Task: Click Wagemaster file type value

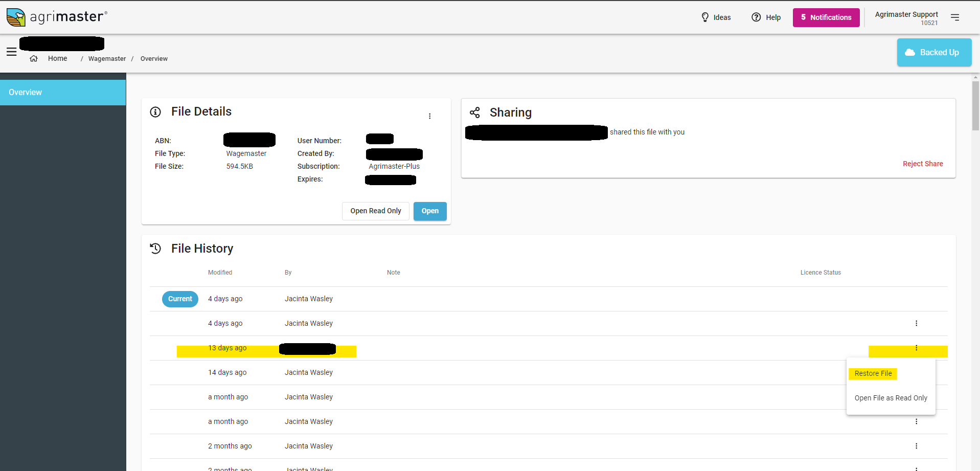Action: [x=246, y=153]
